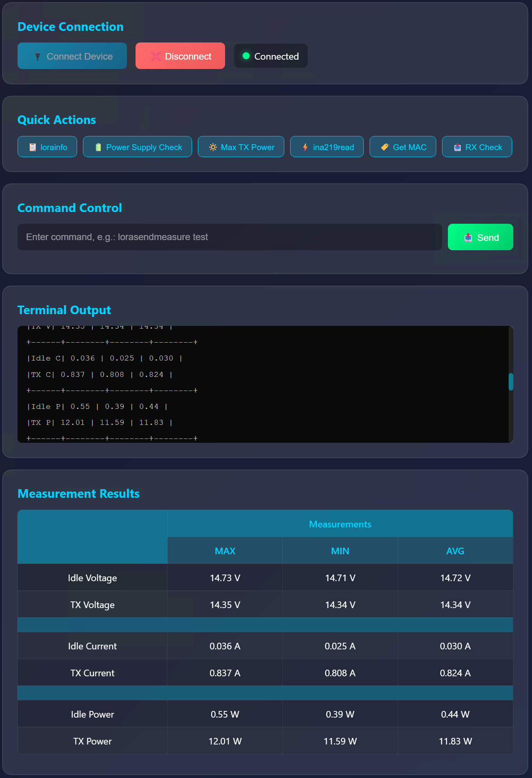Click the lightning bolt icon on ina219read
Viewport: 532px width, 778px height.
(x=305, y=147)
